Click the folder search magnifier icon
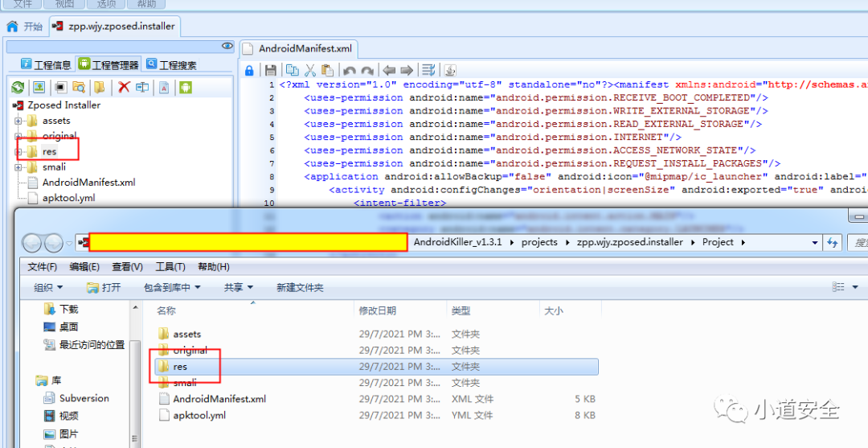The height and width of the screenshot is (448, 868). pos(79,87)
